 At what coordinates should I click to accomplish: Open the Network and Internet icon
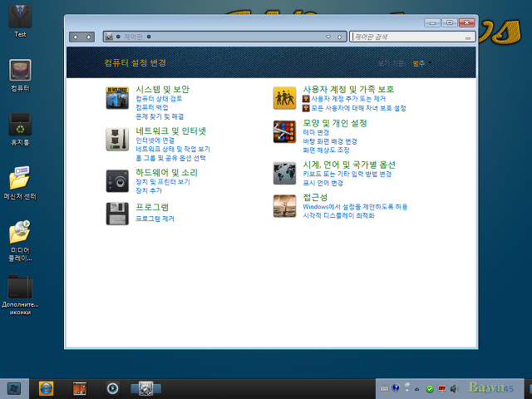pyautogui.click(x=117, y=140)
